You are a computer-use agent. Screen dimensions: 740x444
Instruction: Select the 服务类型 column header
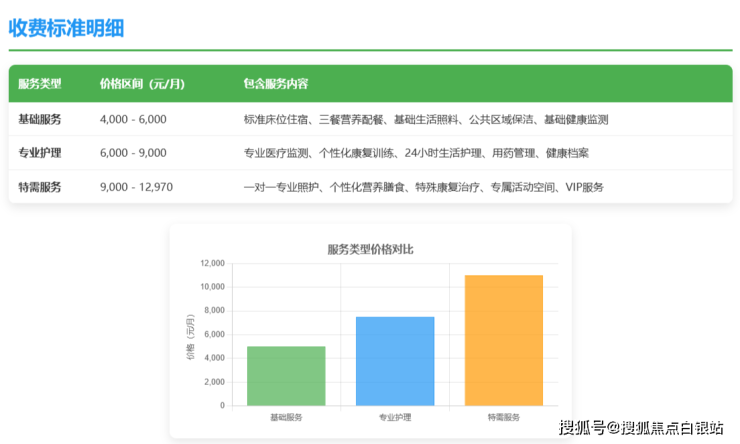coord(40,84)
